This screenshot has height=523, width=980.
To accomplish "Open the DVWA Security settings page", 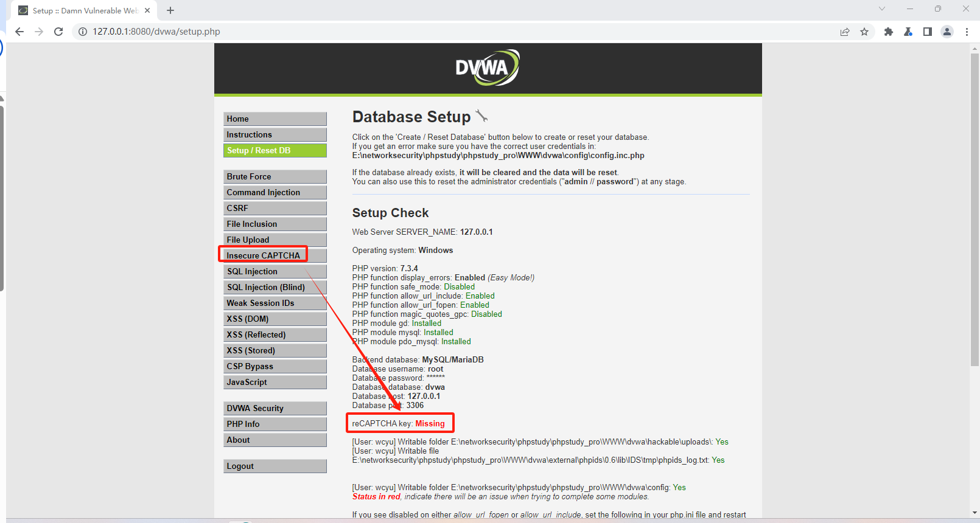I will pos(275,408).
